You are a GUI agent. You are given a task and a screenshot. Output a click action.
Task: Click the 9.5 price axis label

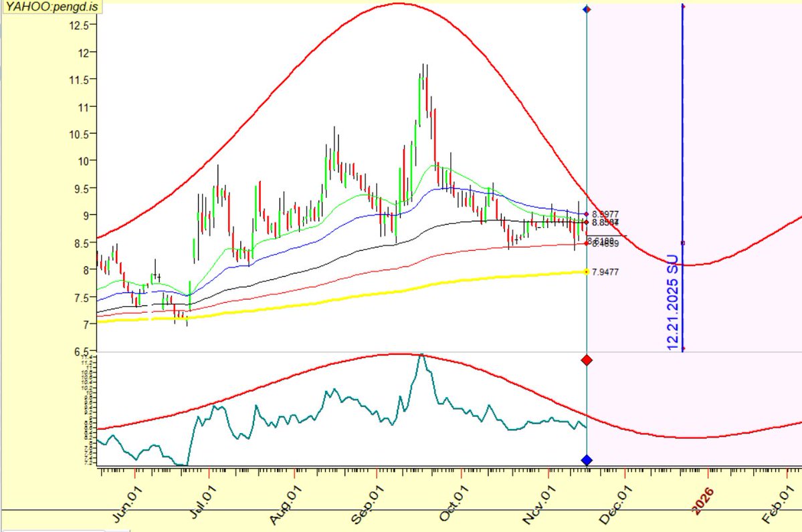pyautogui.click(x=82, y=188)
